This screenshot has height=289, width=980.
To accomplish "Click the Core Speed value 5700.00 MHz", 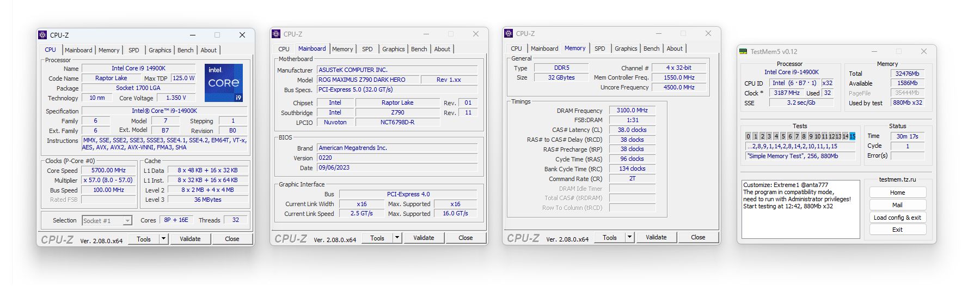I will click(108, 170).
